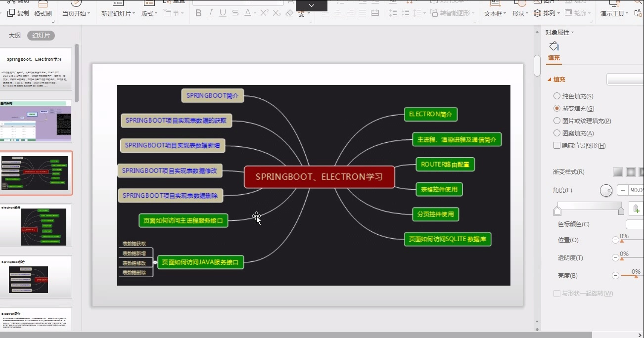Click the minus button beside the angle value
Image resolution: width=644 pixels, height=338 pixels.
click(x=622, y=190)
